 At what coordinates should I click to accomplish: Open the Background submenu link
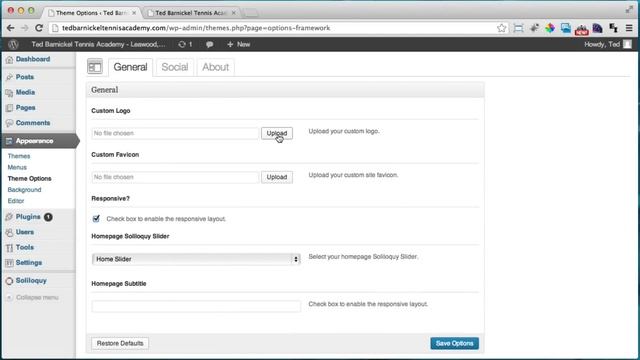(24, 190)
